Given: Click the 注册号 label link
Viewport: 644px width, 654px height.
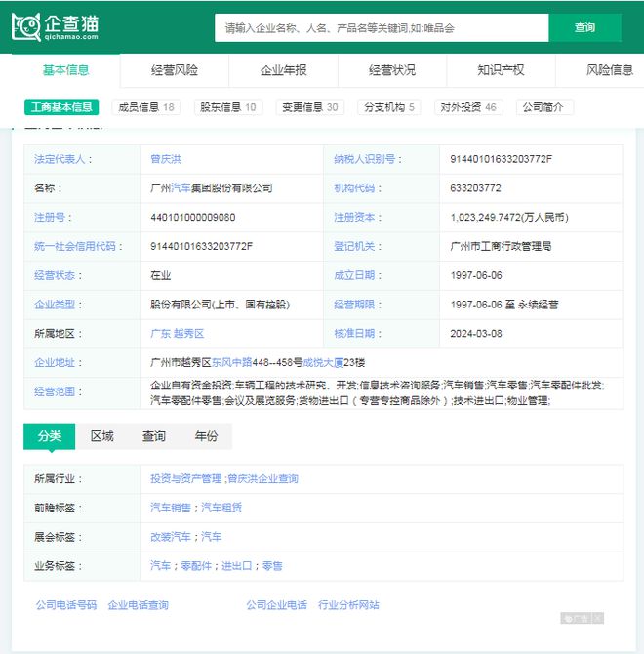Looking at the screenshot, I should 50,218.
